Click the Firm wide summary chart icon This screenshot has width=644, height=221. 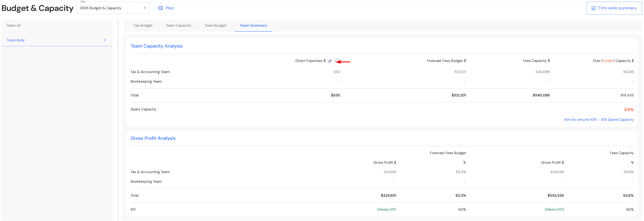[x=594, y=8]
